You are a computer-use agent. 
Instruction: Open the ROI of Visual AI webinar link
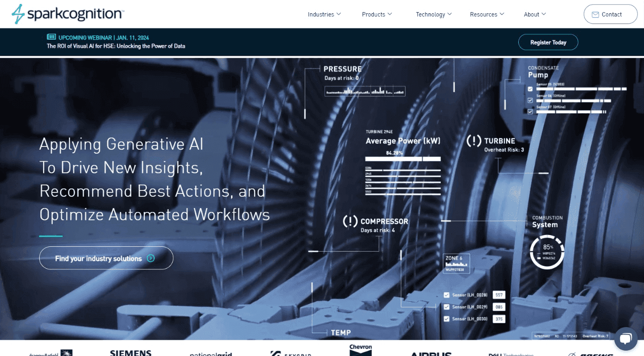[x=116, y=46]
